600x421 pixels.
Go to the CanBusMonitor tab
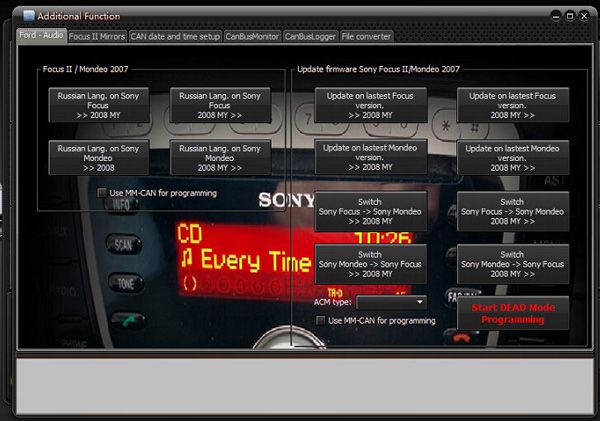(252, 36)
